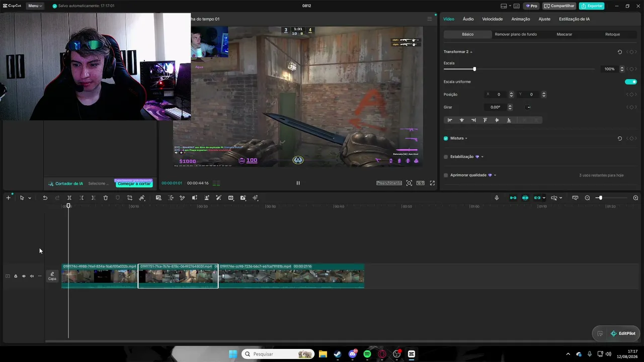Image resolution: width=644 pixels, height=362 pixels.
Task: Align the clip to the top
Action: click(485, 120)
